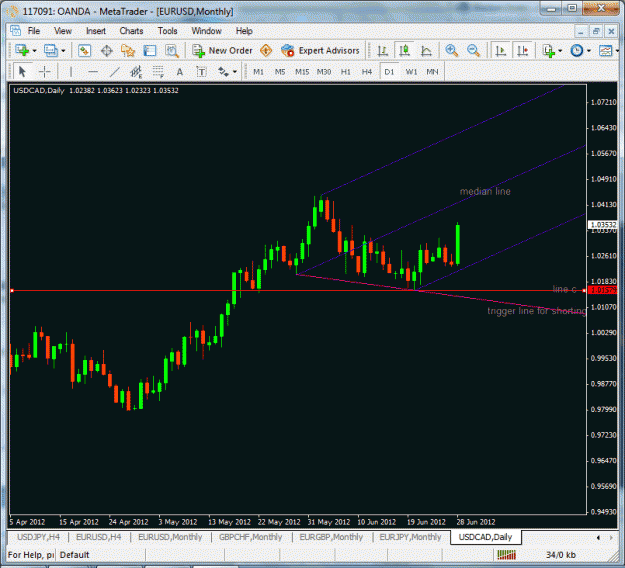Open the Strategy Tester icon

click(172, 51)
